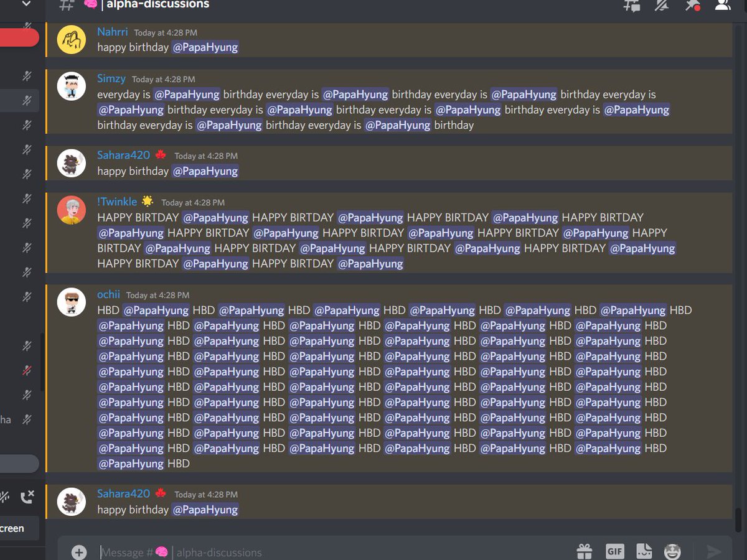The width and height of the screenshot is (747, 560).
Task: Open the gift Nitro icon
Action: (x=585, y=551)
